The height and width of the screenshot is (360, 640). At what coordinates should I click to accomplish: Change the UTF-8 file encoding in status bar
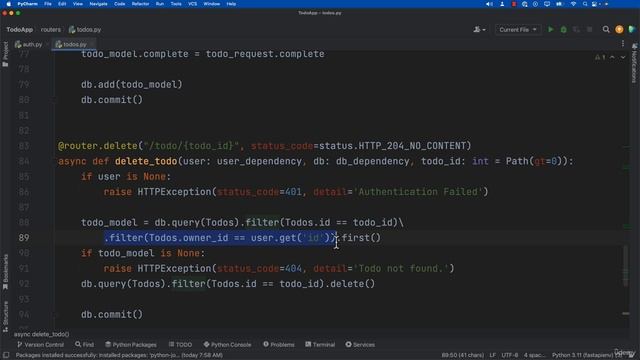(x=510, y=356)
